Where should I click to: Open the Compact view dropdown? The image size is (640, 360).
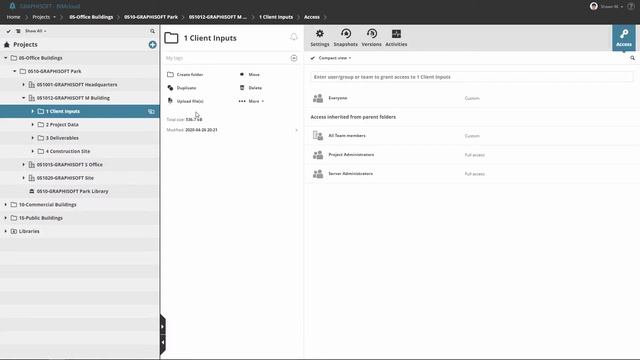pyautogui.click(x=335, y=58)
